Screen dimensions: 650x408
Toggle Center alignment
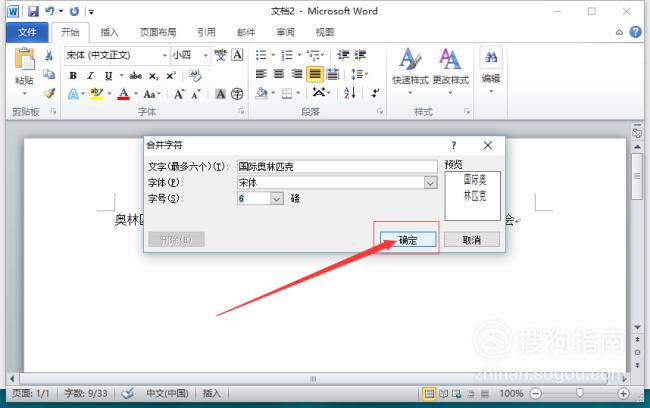click(279, 74)
